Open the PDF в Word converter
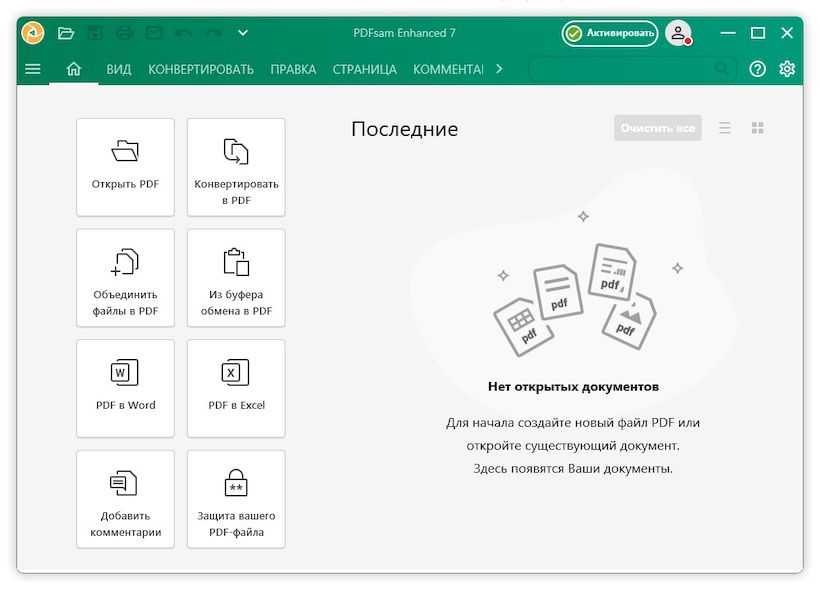 click(x=125, y=388)
